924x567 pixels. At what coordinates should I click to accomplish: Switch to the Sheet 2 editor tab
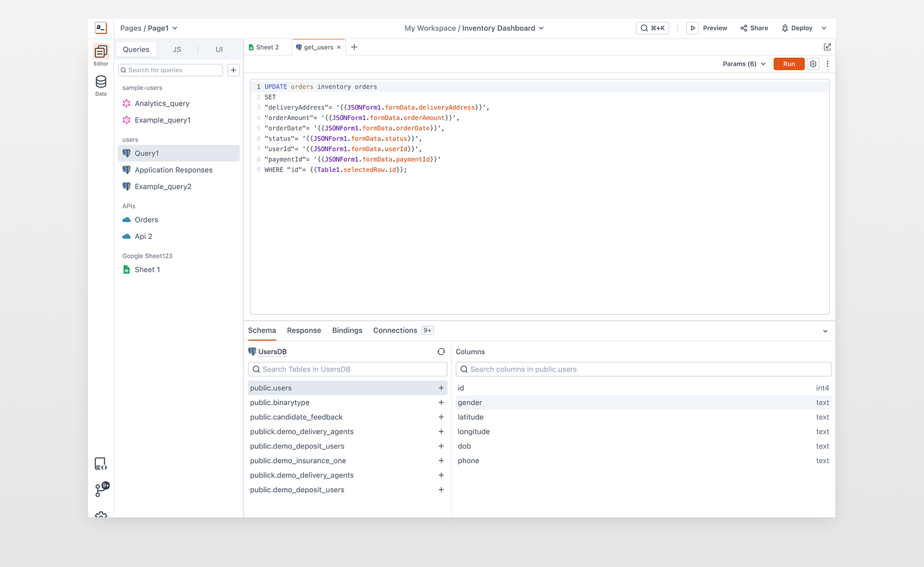pos(264,47)
